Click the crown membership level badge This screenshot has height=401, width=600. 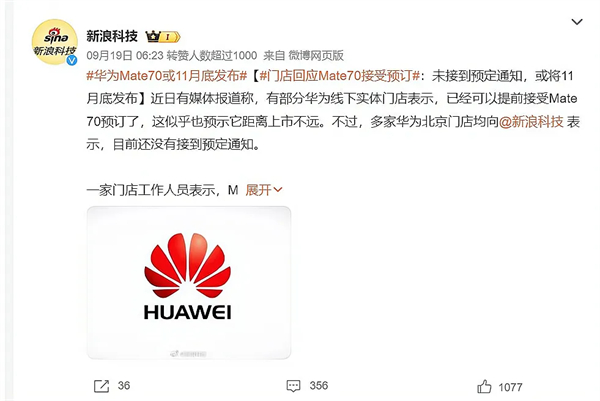163,37
